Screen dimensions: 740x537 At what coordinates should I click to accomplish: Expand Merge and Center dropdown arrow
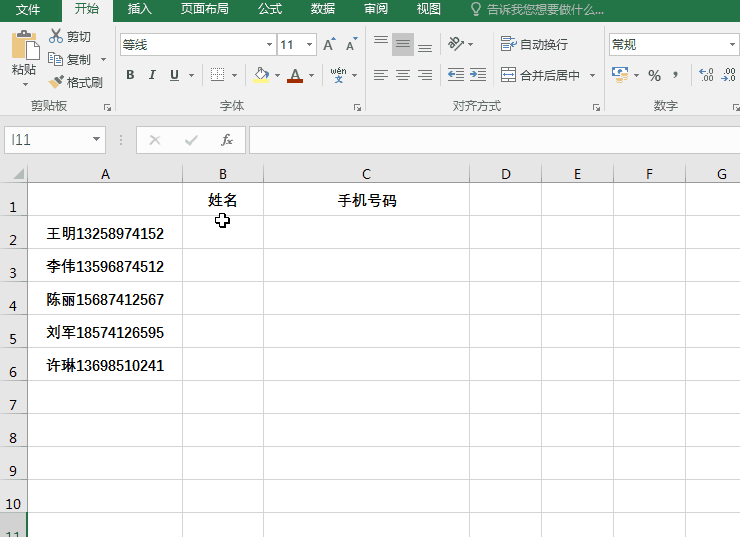(592, 75)
